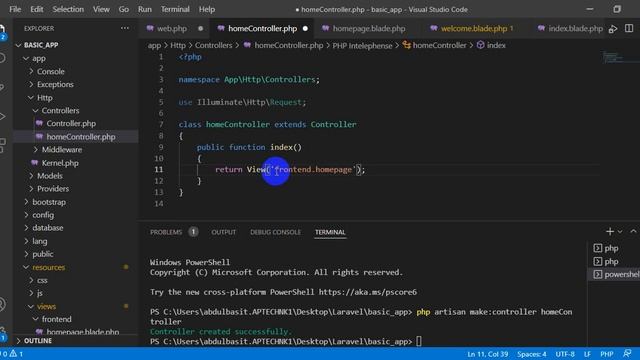
Task: Click the warnings count in status bar
Action: 17,354
